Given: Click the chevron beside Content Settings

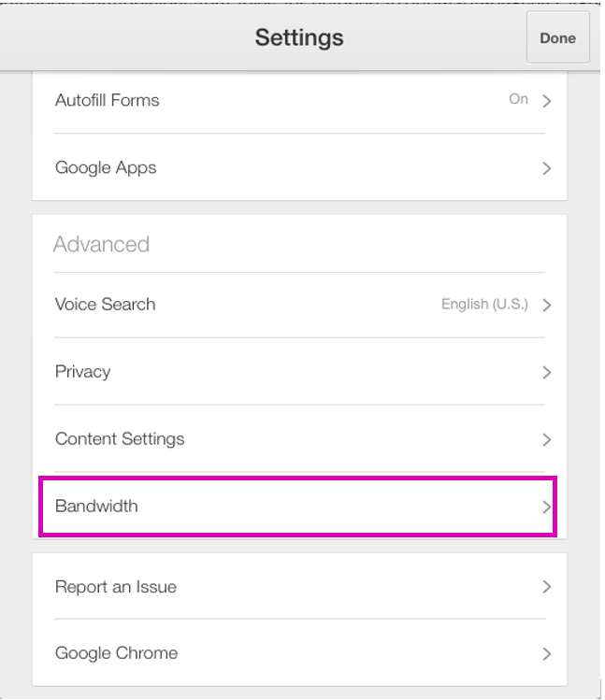Looking at the screenshot, I should coord(546,440).
